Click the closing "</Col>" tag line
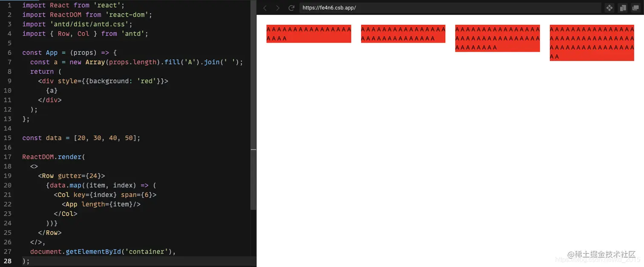The height and width of the screenshot is (267, 644). click(66, 214)
